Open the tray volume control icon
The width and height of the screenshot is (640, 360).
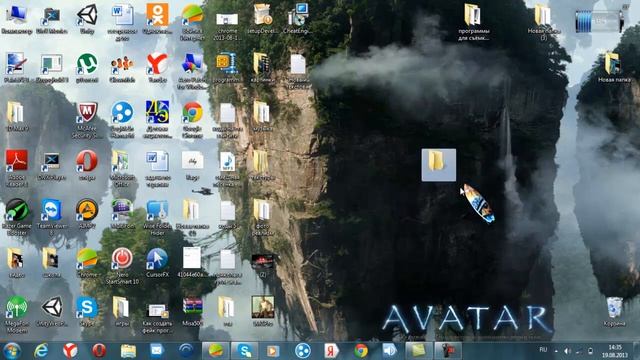pos(567,351)
